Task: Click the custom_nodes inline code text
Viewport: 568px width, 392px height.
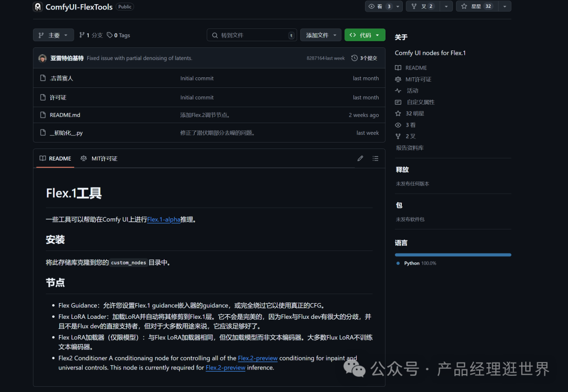Action: [x=128, y=263]
